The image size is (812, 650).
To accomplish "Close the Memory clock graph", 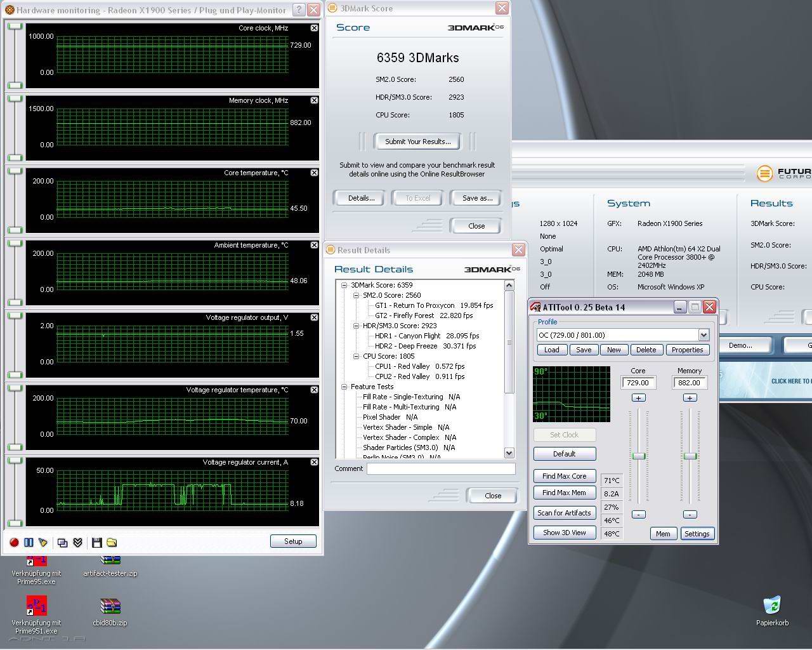I will pyautogui.click(x=314, y=100).
